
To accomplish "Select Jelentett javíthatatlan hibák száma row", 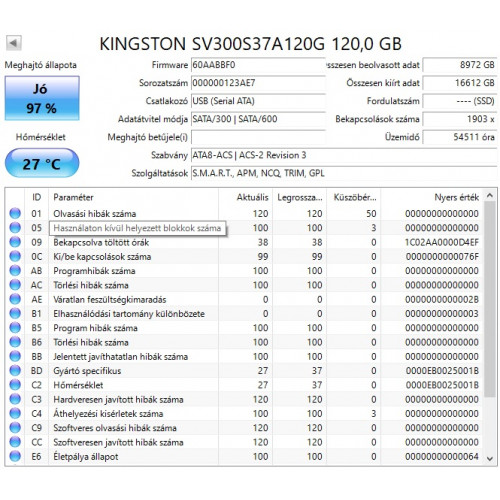I will 244,356.
